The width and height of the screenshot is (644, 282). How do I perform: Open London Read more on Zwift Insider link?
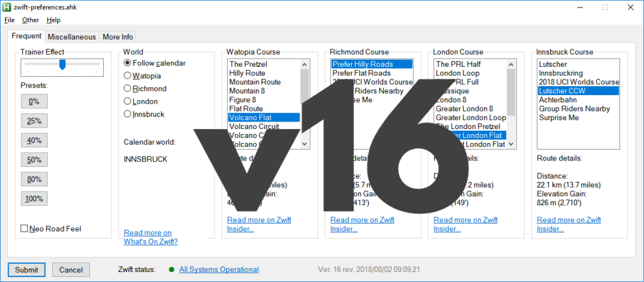465,224
